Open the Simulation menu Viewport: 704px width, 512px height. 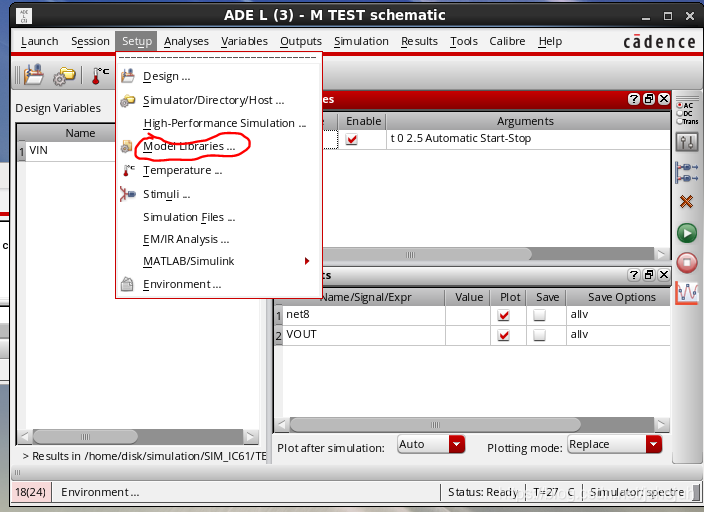(361, 41)
